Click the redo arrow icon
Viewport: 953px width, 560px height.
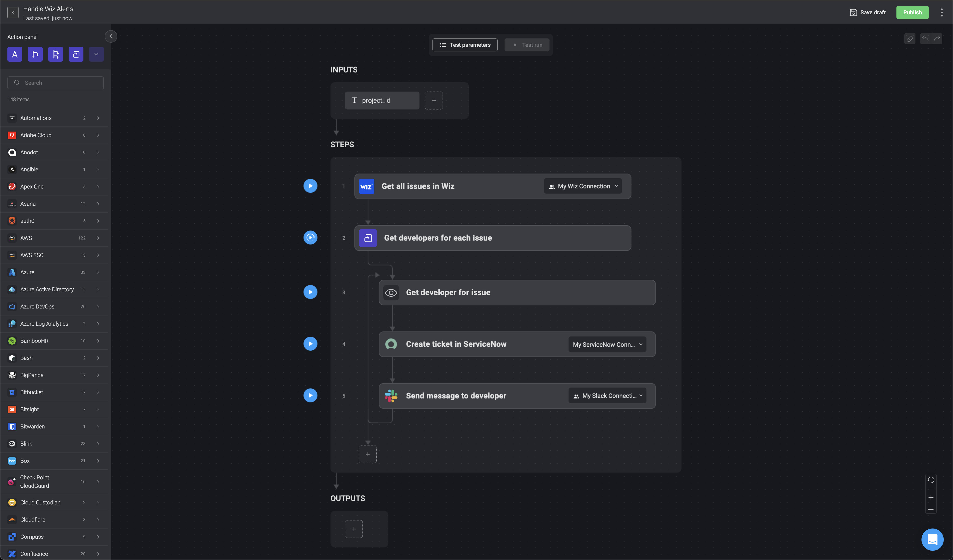click(937, 38)
